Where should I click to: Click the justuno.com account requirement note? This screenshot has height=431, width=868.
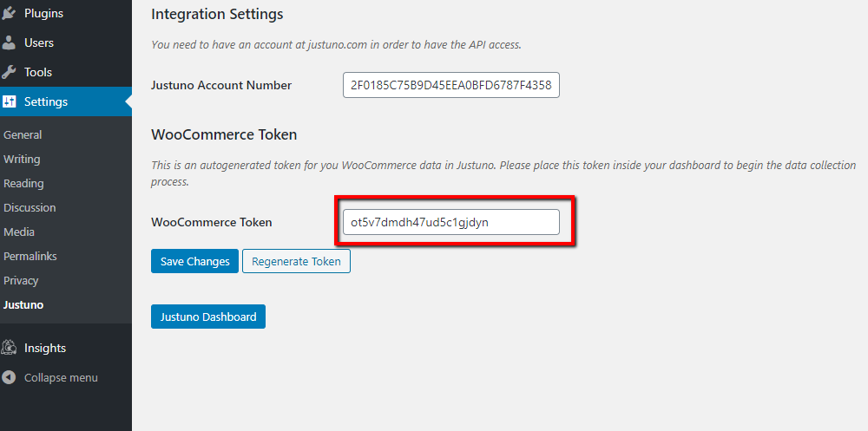[x=336, y=45]
